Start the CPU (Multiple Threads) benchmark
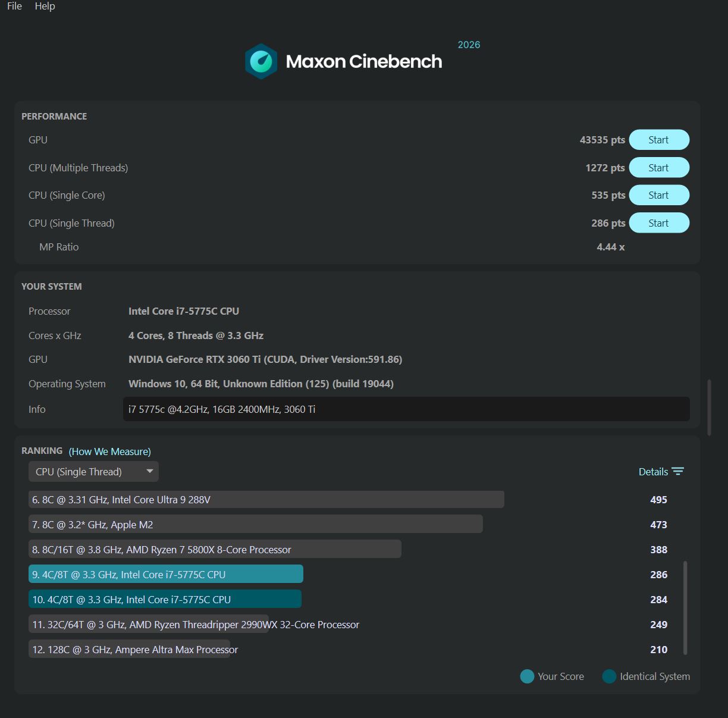This screenshot has width=728, height=718. coord(659,168)
